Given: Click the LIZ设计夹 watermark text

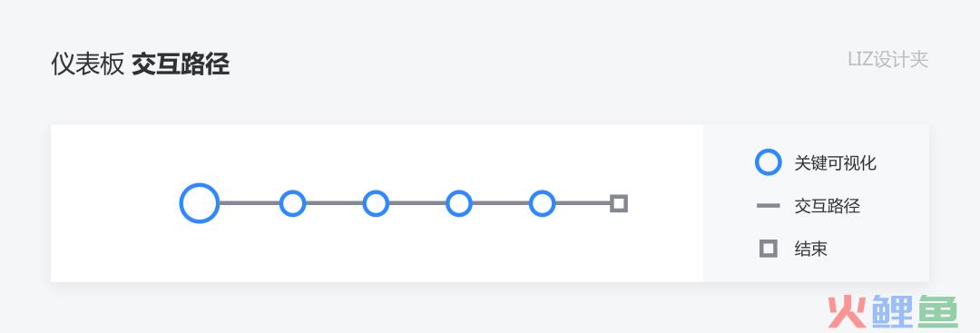Looking at the screenshot, I should click(888, 60).
